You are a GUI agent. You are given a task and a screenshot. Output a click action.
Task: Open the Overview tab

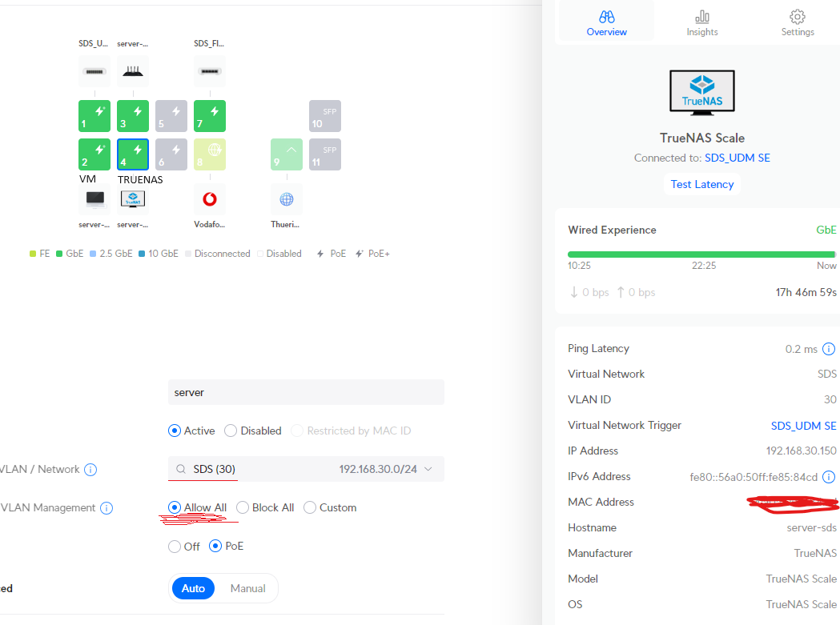[x=606, y=23]
